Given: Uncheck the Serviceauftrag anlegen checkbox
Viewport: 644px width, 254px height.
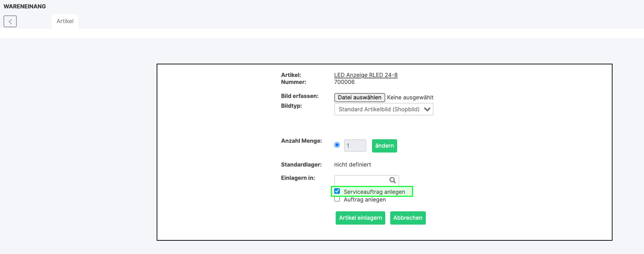Looking at the screenshot, I should pyautogui.click(x=337, y=191).
